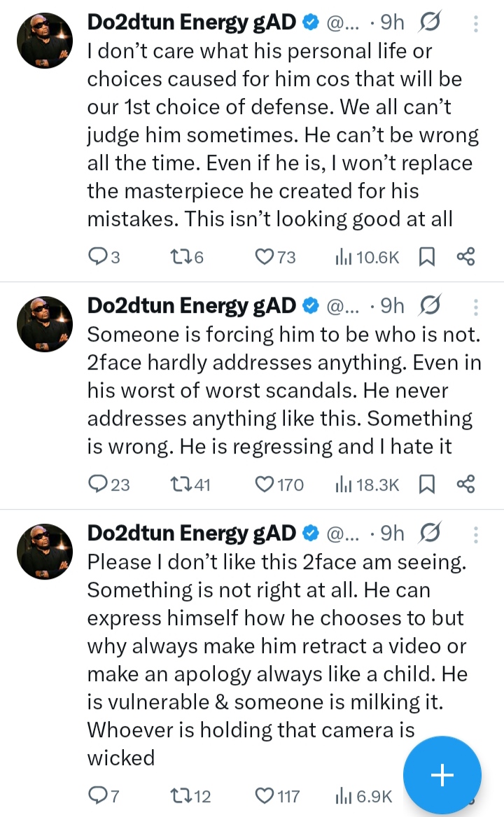Share the tweet with 18.3K views

pyautogui.click(x=465, y=484)
